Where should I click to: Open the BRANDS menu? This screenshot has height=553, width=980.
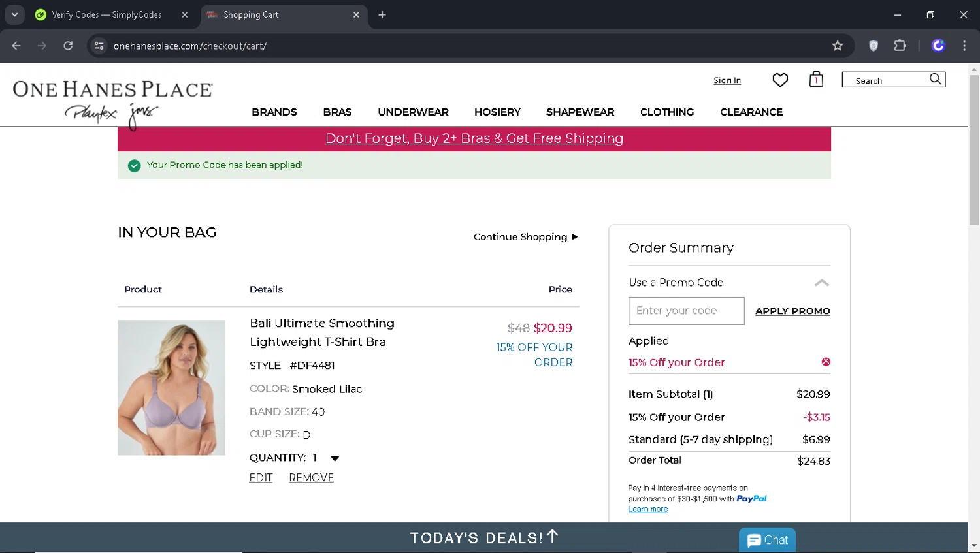pyautogui.click(x=274, y=112)
